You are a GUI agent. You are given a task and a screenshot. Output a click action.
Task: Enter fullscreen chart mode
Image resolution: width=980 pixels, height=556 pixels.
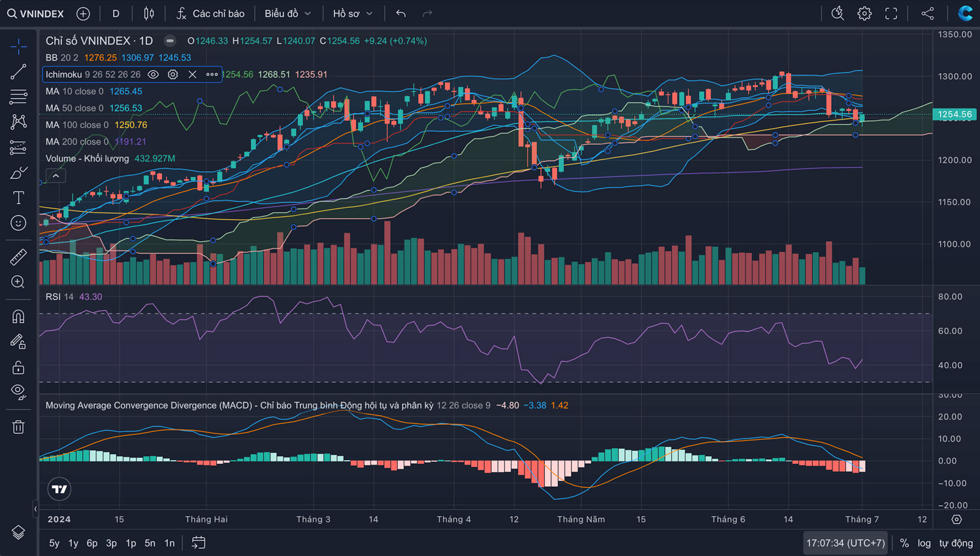coord(891,14)
